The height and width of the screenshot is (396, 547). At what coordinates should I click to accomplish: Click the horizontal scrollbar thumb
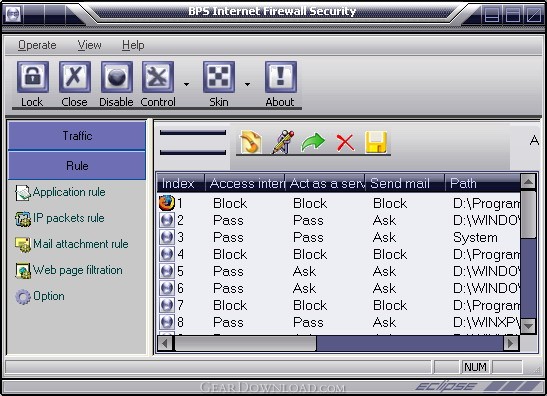[x=246, y=344]
